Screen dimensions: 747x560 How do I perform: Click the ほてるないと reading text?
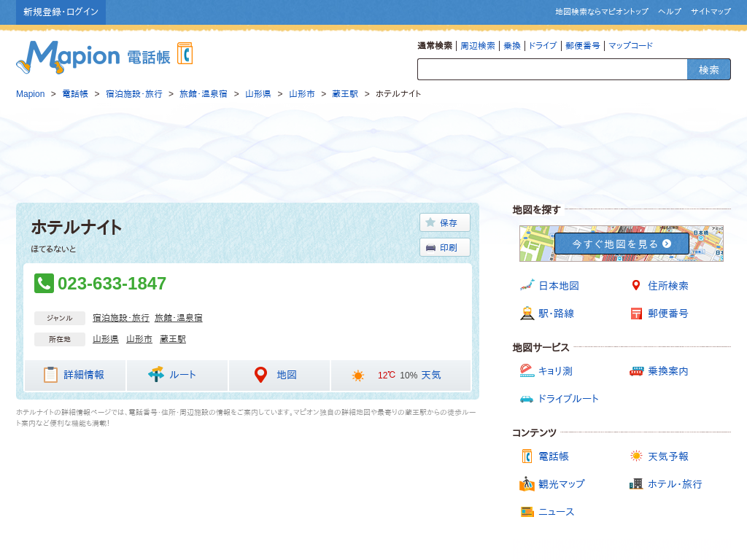pyautogui.click(x=53, y=249)
